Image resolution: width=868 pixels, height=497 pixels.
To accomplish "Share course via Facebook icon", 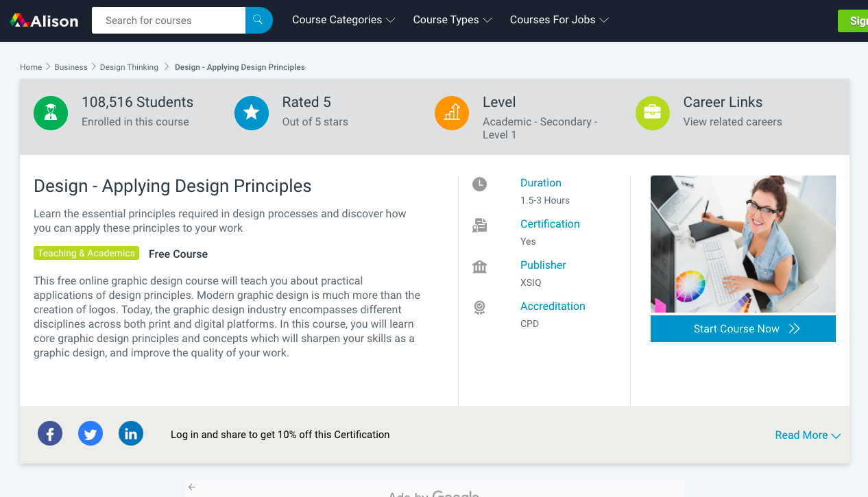I will pos(50,434).
